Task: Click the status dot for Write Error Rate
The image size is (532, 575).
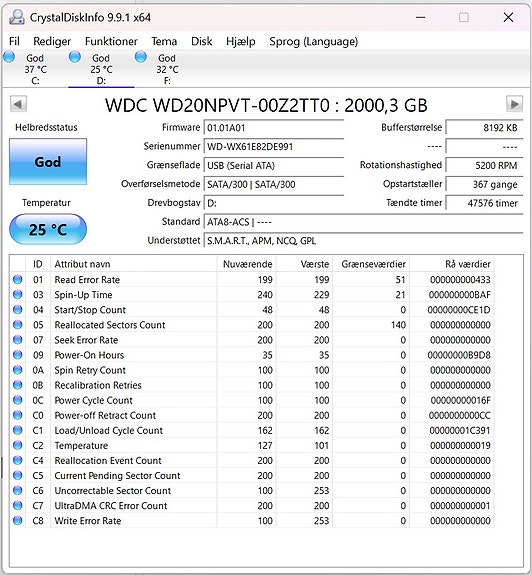Action: [18, 520]
